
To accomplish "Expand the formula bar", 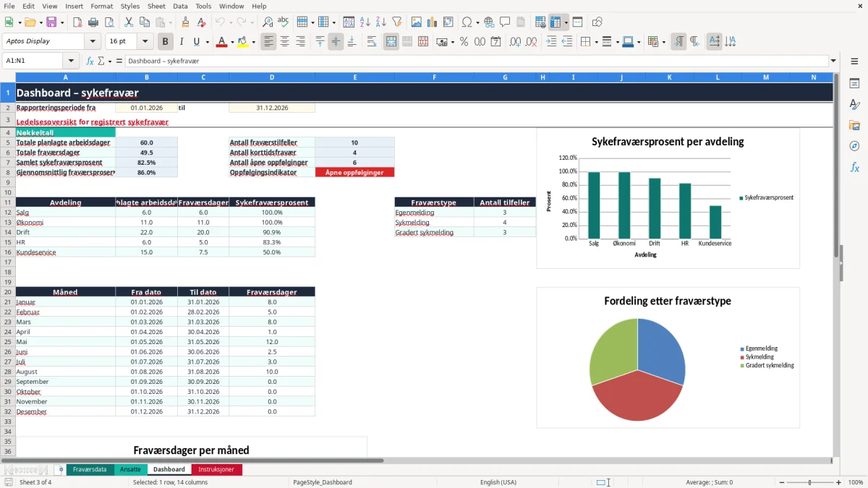I will coord(833,61).
